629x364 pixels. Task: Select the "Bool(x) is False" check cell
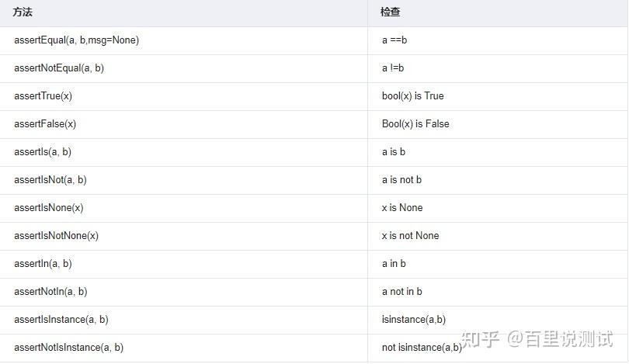click(x=415, y=123)
